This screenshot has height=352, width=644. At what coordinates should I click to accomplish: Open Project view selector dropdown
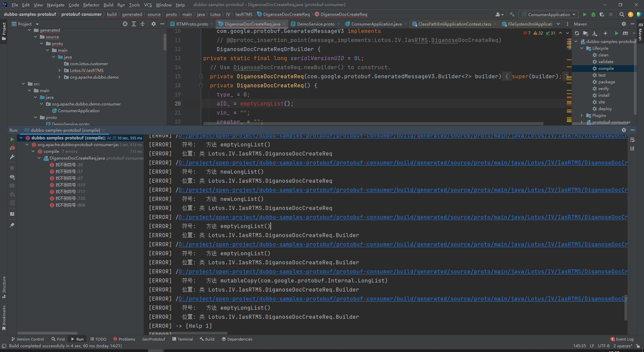click(25, 24)
